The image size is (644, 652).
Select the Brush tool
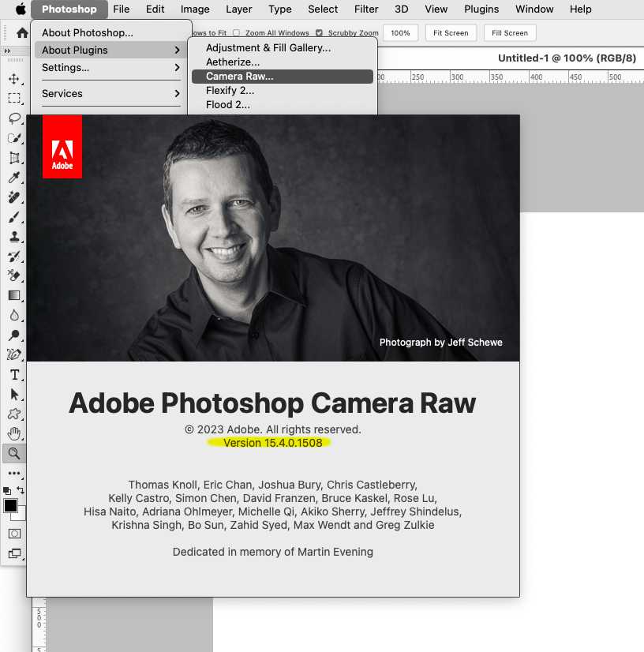[x=14, y=216]
